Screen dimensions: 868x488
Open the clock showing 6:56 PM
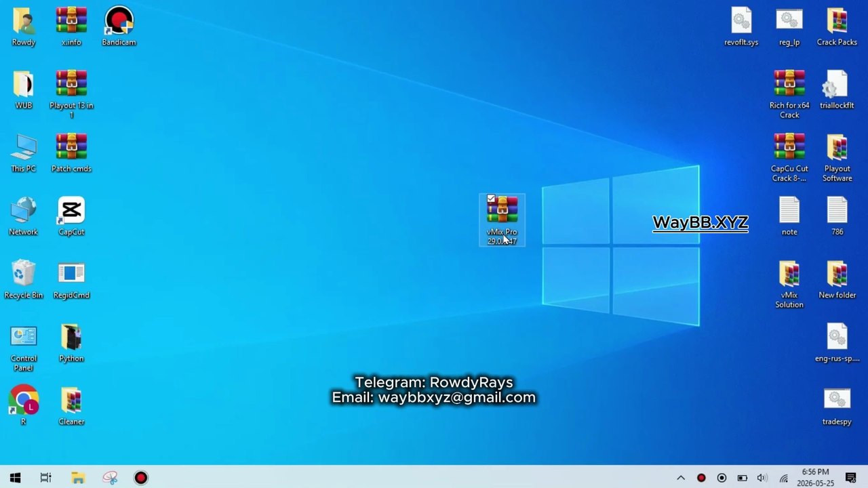[x=815, y=478]
